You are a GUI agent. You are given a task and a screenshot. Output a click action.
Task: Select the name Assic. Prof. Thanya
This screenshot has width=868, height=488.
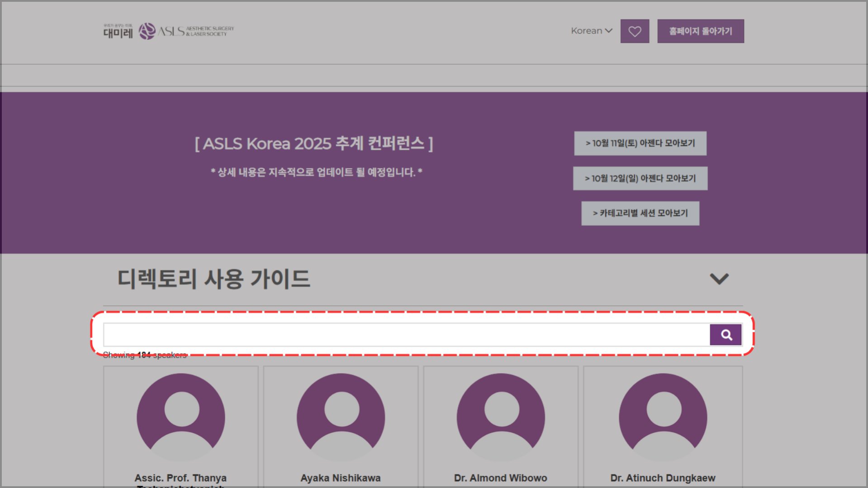click(x=180, y=478)
